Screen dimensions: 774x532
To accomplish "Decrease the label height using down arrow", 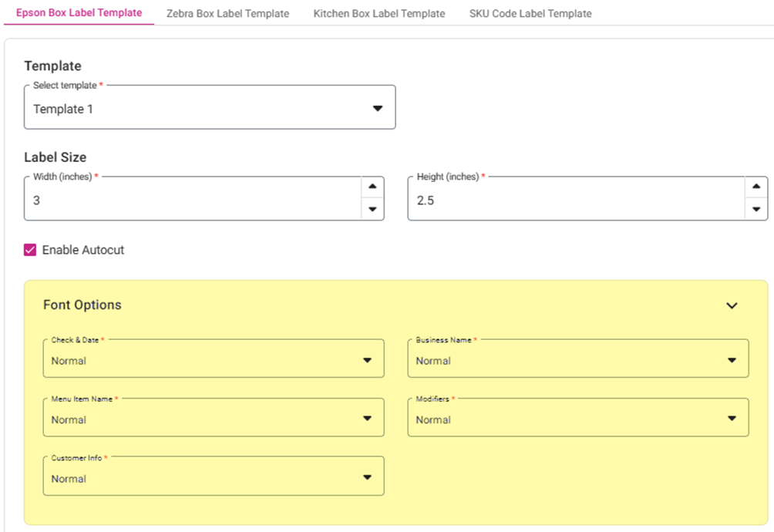I will [756, 210].
